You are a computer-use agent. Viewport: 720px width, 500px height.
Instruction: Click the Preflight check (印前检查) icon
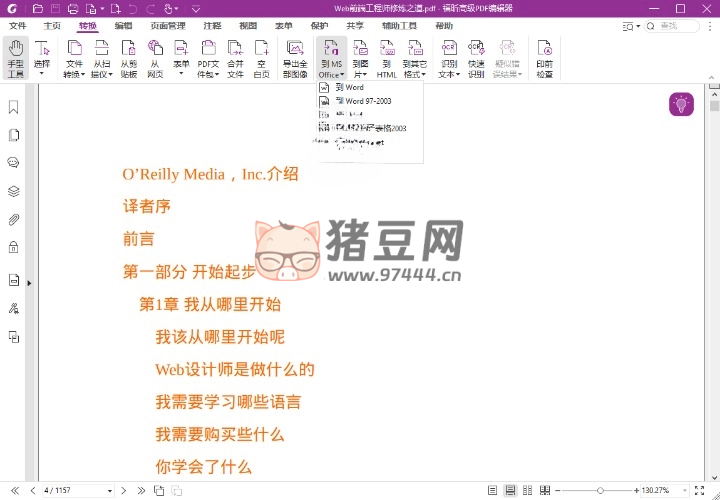click(544, 59)
